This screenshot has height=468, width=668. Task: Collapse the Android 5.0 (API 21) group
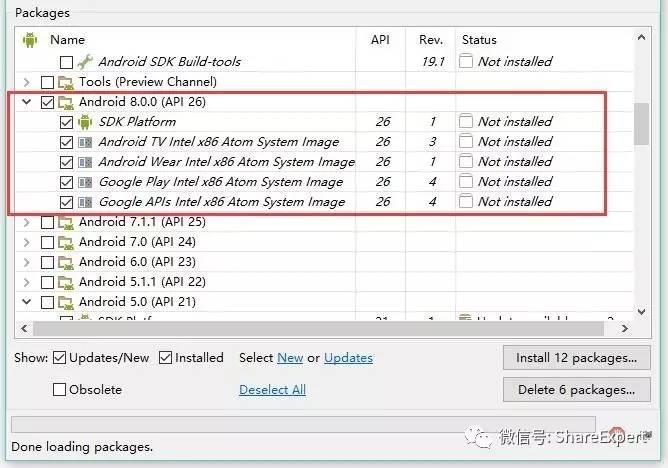point(26,302)
